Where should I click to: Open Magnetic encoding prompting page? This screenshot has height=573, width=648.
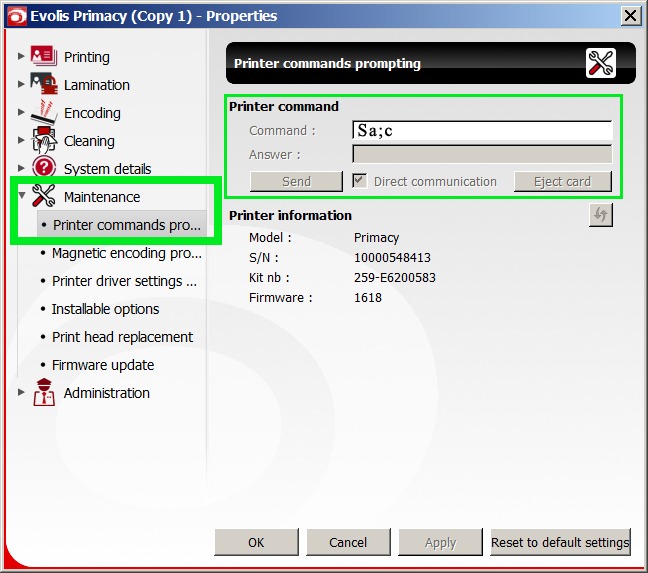pyautogui.click(x=126, y=253)
